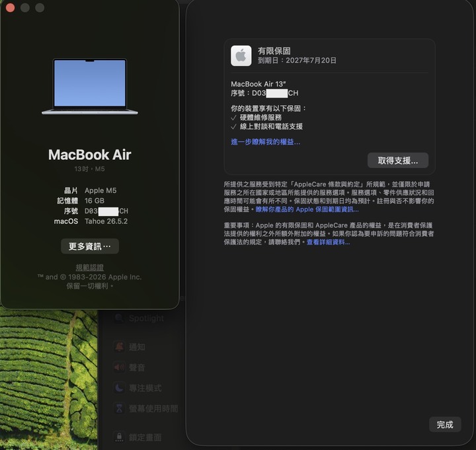The image size is (476, 450).
Task: Click the 硬體維修服務 coverage line
Action: 260,118
